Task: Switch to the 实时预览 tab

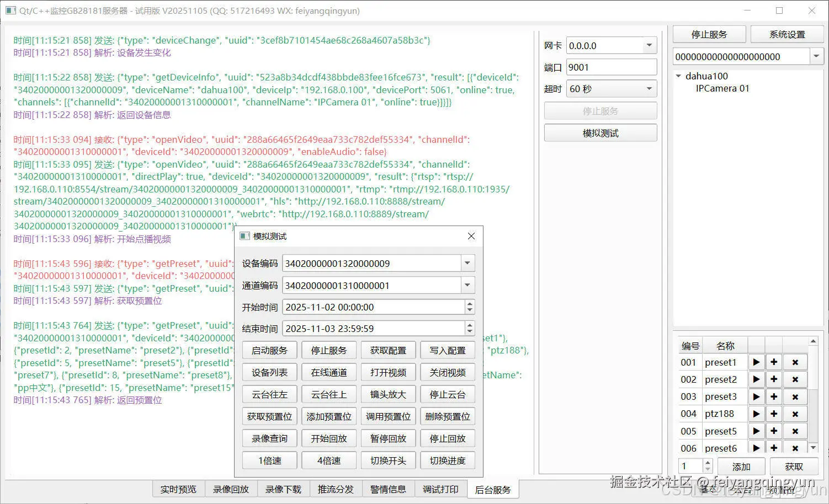Action: click(178, 489)
